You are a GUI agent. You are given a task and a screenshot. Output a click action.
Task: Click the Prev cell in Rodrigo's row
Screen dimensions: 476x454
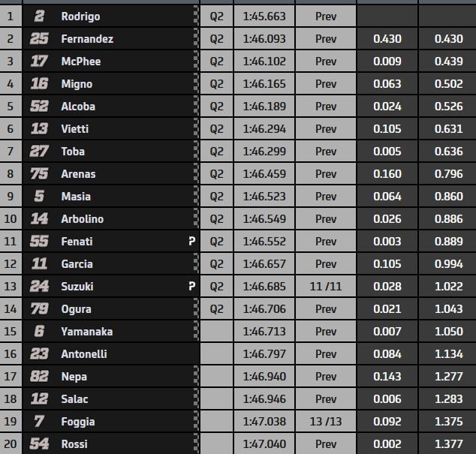coord(326,17)
